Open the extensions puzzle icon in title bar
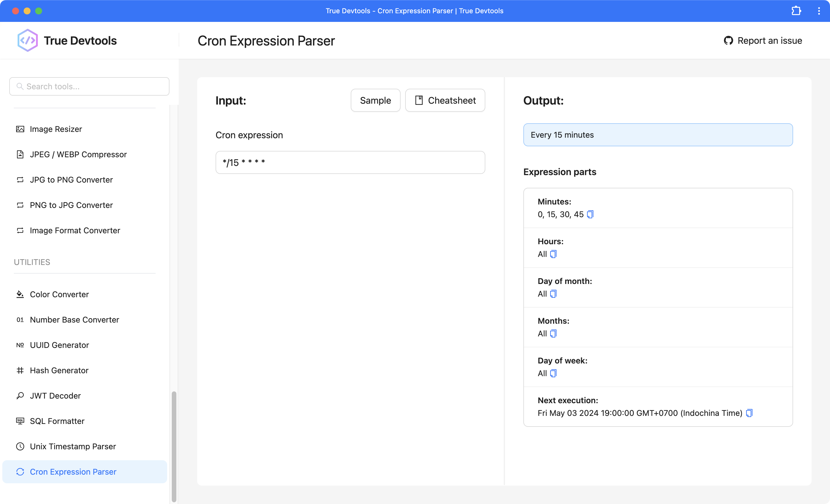Image resolution: width=830 pixels, height=504 pixels. [796, 11]
